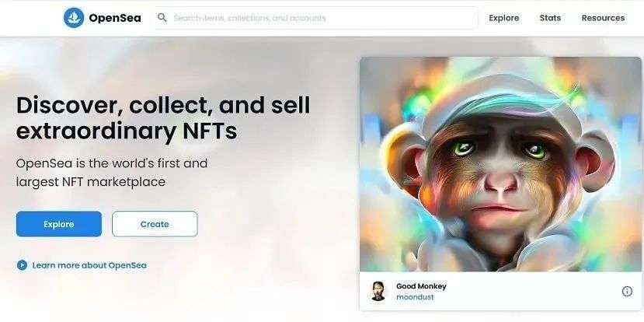The width and height of the screenshot is (644, 322).
Task: Click the outlined Create button
Action: 155,224
